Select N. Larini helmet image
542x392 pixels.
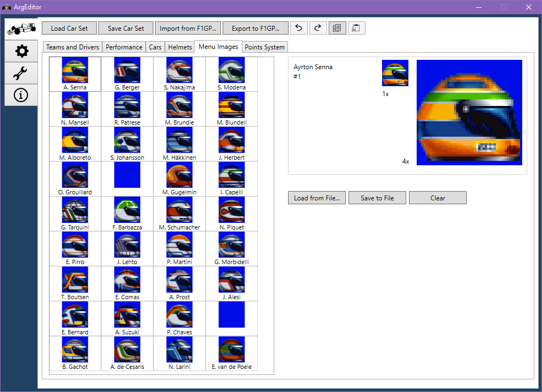point(179,349)
